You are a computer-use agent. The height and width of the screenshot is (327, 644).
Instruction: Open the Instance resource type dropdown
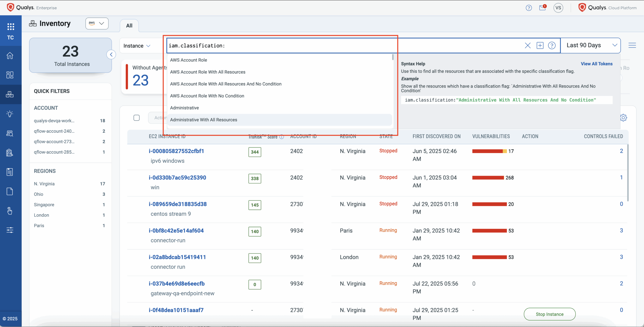pos(137,46)
